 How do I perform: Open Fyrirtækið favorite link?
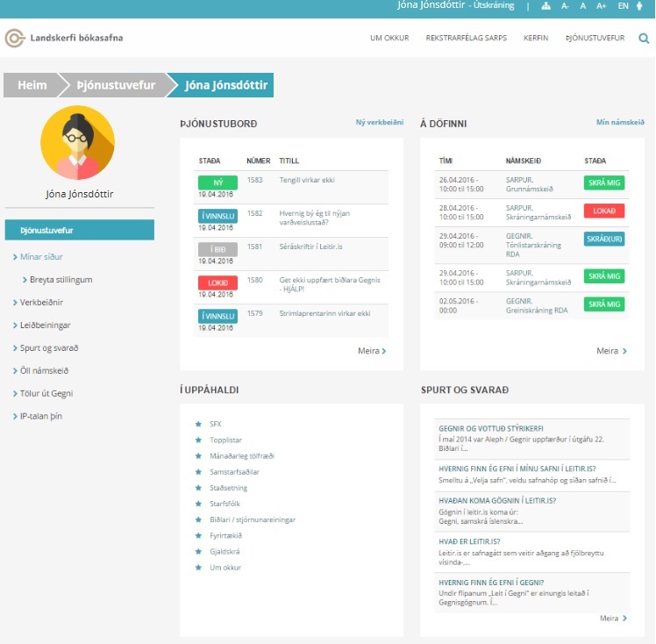[225, 535]
